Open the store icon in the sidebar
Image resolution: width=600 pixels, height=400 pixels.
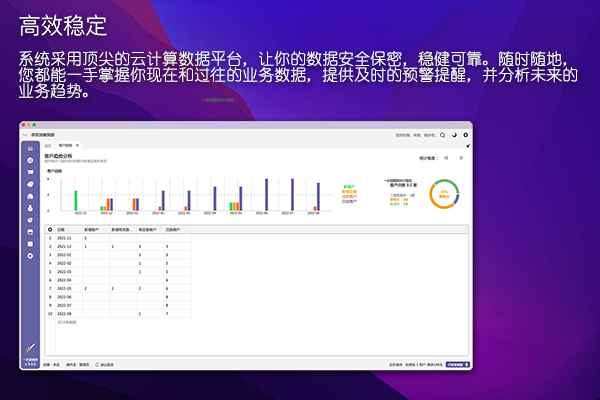point(30,232)
